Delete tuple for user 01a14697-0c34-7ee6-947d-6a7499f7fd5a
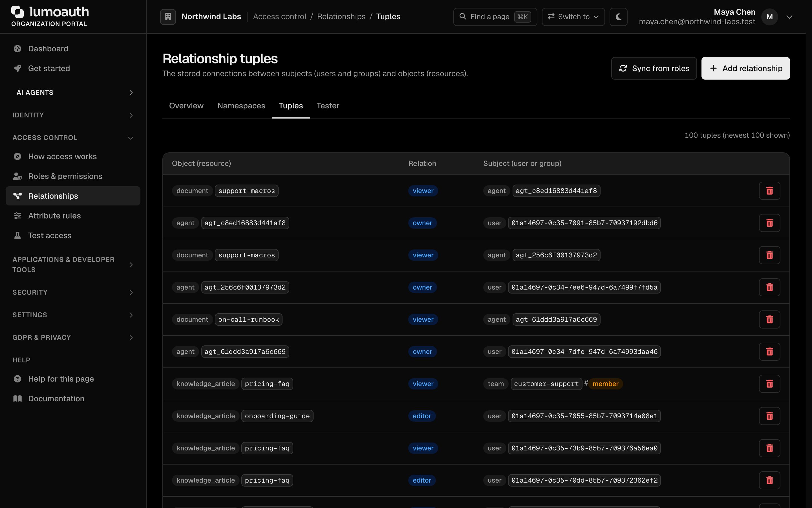The width and height of the screenshot is (812, 508). point(769,287)
